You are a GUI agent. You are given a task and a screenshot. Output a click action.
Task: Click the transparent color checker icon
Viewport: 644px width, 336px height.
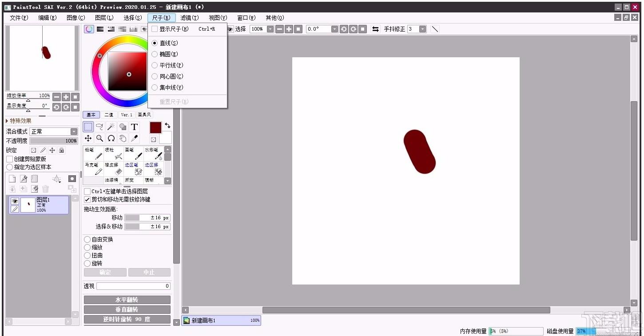pos(153,139)
